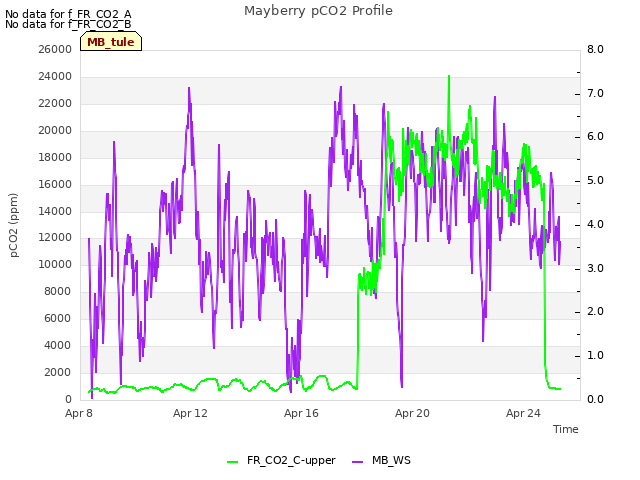Click the 0.0 right axis value
Screen dimensions: 640x480
[596, 399]
